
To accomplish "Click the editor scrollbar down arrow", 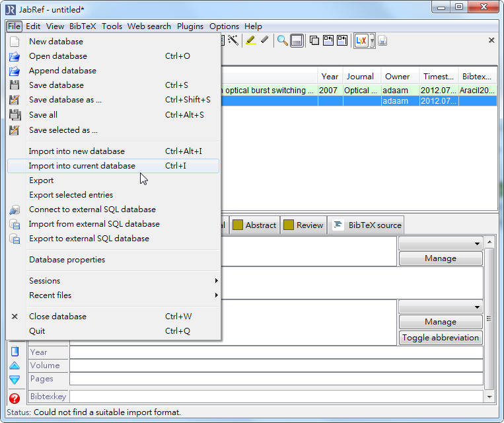I will click(x=489, y=397).
